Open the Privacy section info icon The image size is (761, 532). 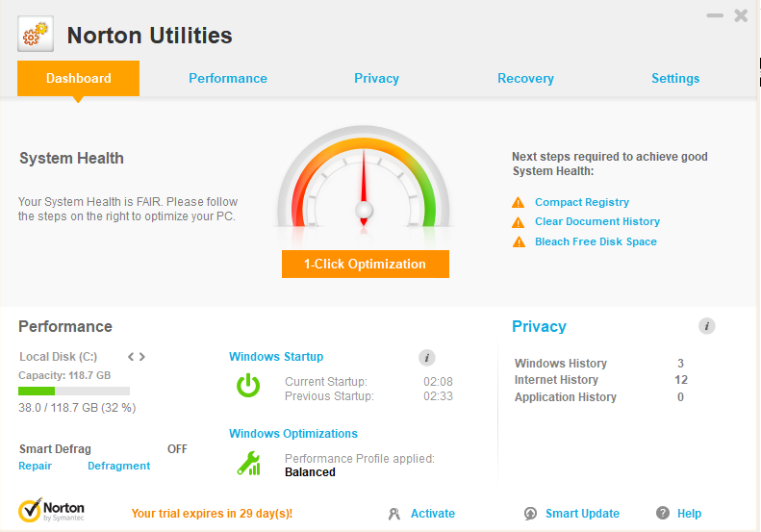[706, 326]
